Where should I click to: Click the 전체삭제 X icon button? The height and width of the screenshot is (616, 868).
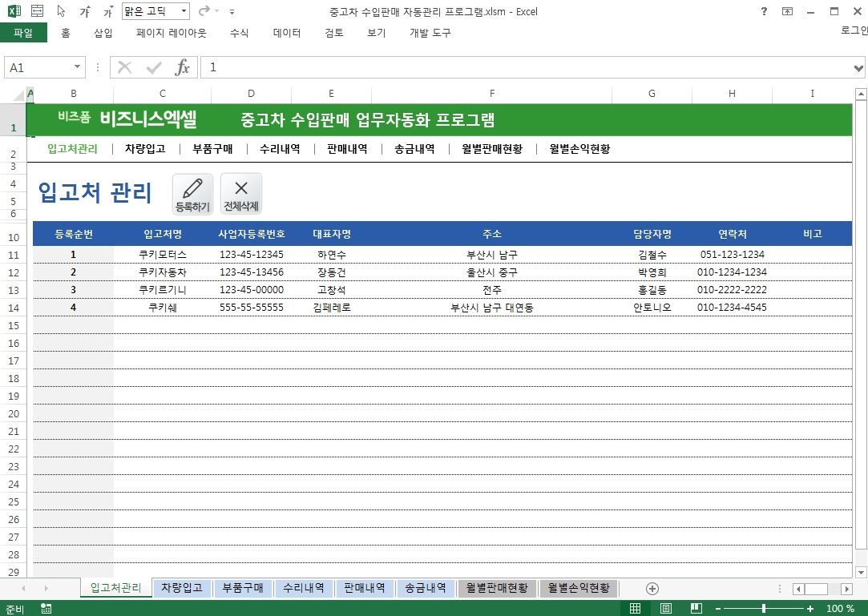coord(241,195)
